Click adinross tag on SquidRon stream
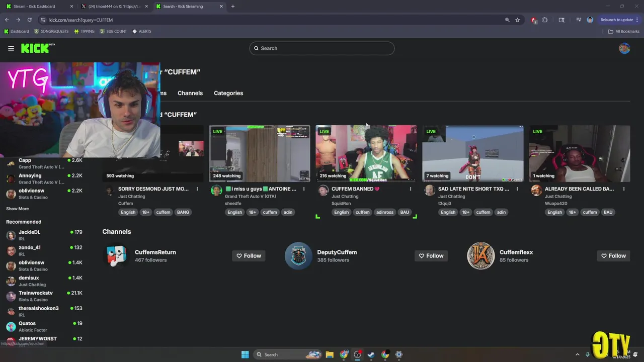This screenshot has width=644, height=362. [385, 212]
